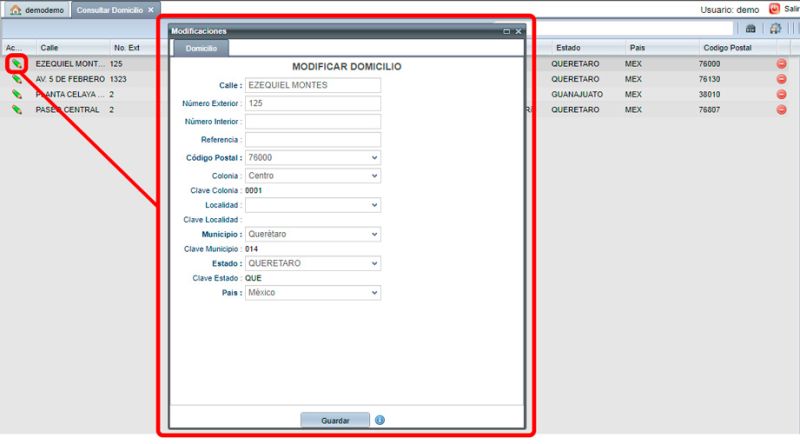Delete the GUANAJUATO address row
This screenshot has height=444, width=800.
781,94
